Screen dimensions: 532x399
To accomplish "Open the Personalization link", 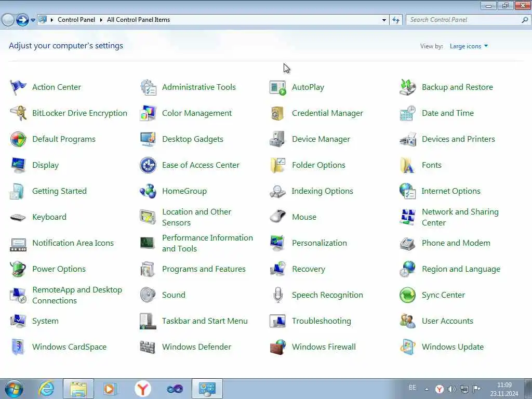I will tap(320, 243).
